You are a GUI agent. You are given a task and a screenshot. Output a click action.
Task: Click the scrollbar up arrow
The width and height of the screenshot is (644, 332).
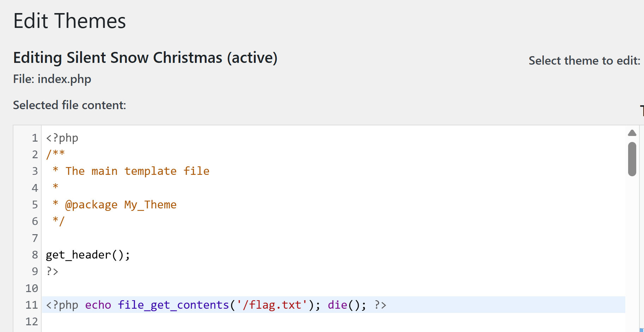633,132
